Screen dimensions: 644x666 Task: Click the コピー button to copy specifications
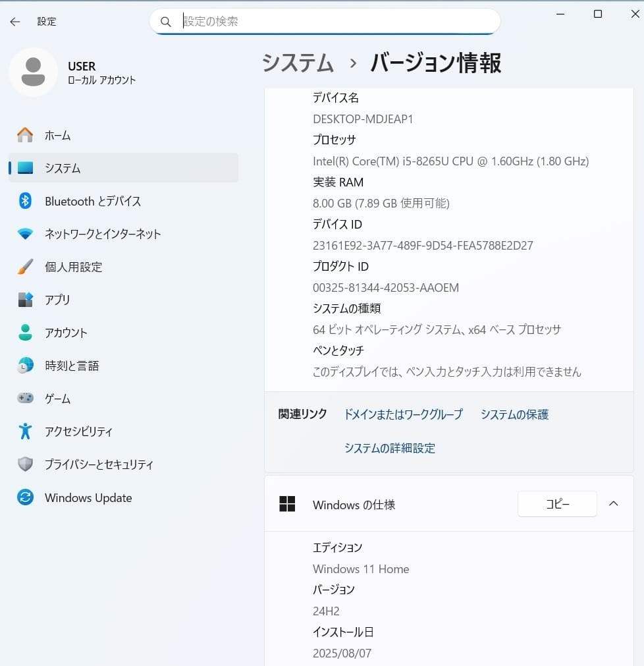coord(556,503)
